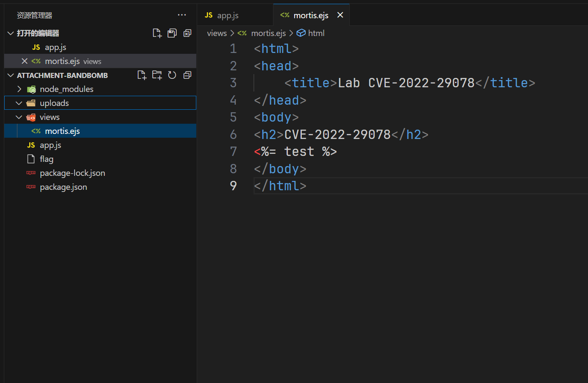Click the html symbol in the breadcrumb
This screenshot has height=383, width=588.
tap(316, 33)
